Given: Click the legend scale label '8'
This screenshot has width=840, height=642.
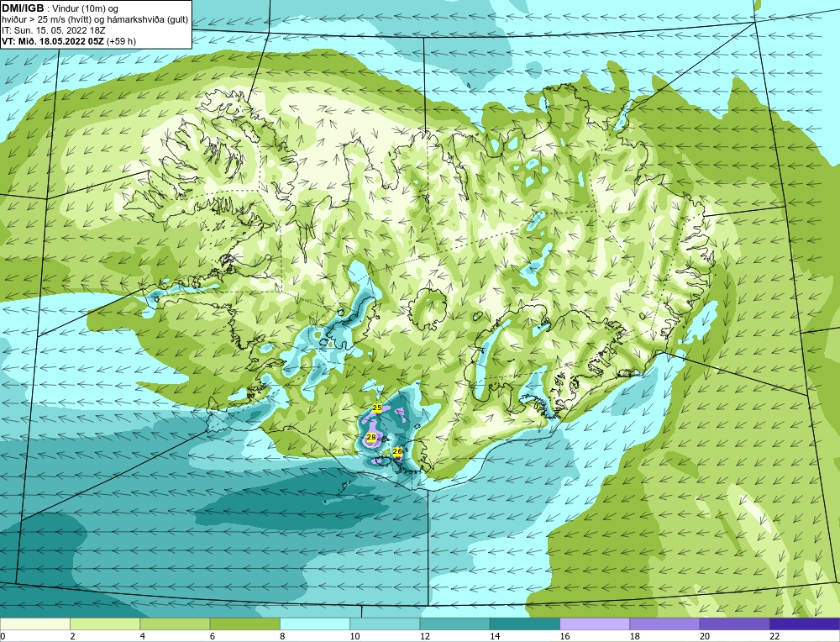Looking at the screenshot, I should 282,636.
